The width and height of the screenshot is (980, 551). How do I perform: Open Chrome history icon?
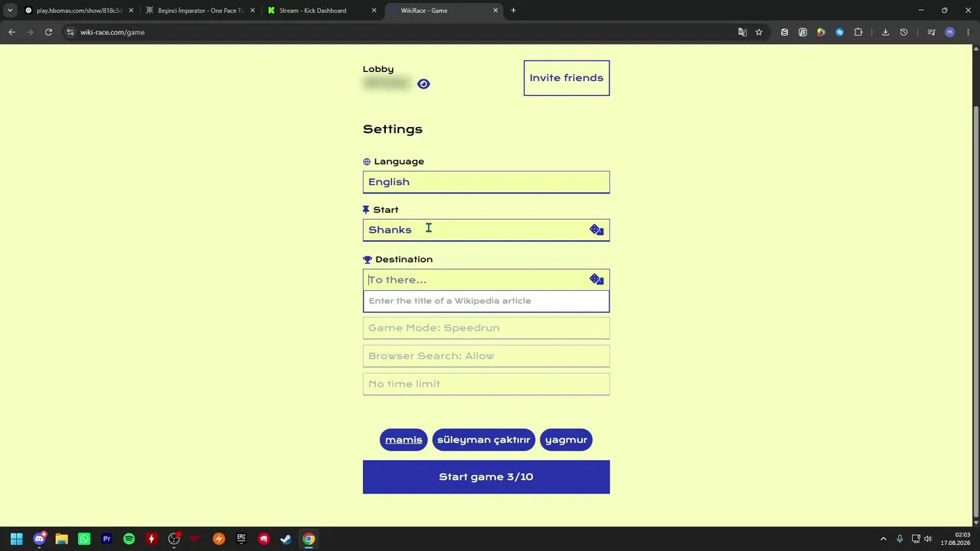click(x=903, y=32)
